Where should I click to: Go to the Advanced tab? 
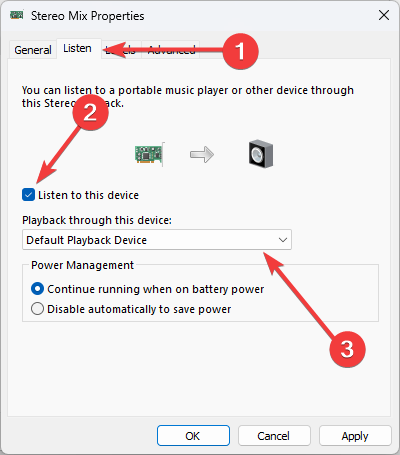click(x=171, y=50)
